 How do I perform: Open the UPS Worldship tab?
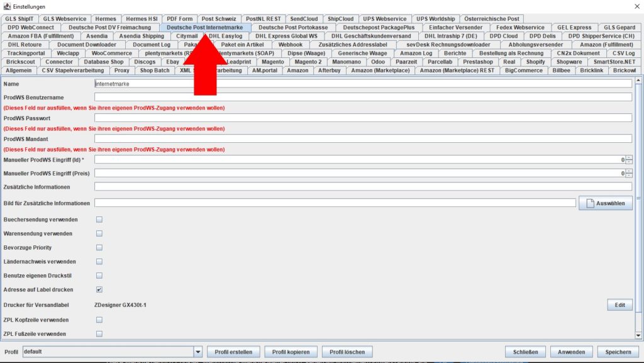tap(435, 19)
